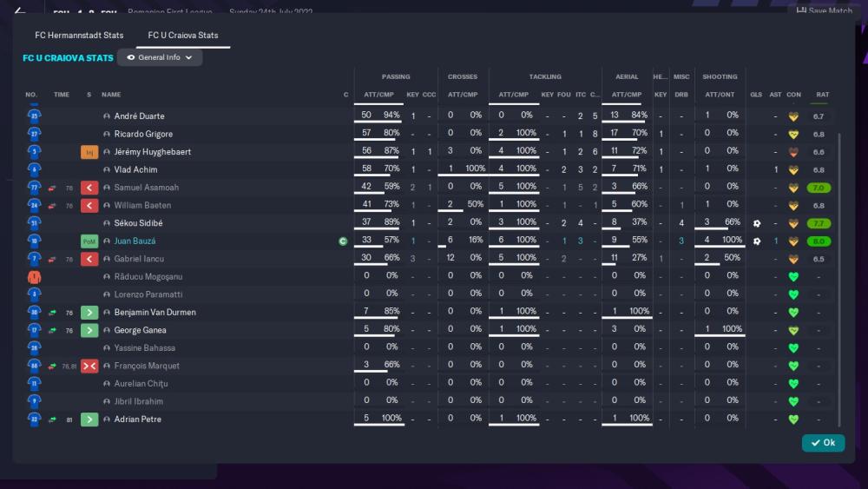Switch to FC Hermannstadt Stats tab

(x=79, y=36)
